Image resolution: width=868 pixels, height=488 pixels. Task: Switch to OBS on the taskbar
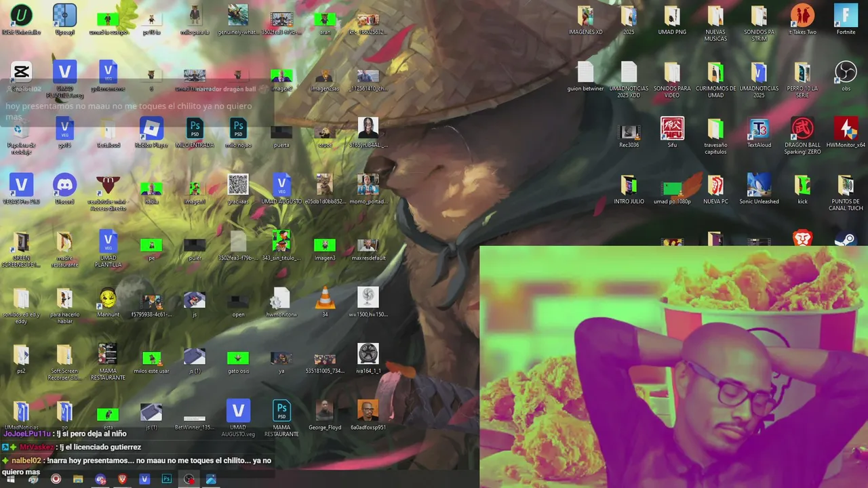coord(189,479)
